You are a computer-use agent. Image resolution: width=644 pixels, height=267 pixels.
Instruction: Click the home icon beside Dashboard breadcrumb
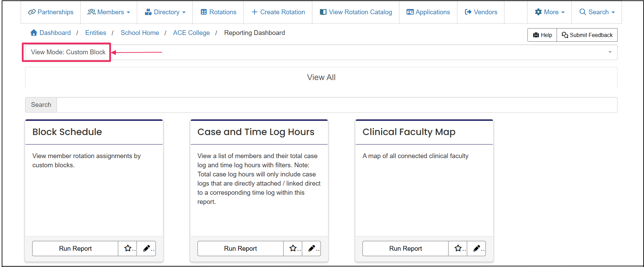[34, 33]
